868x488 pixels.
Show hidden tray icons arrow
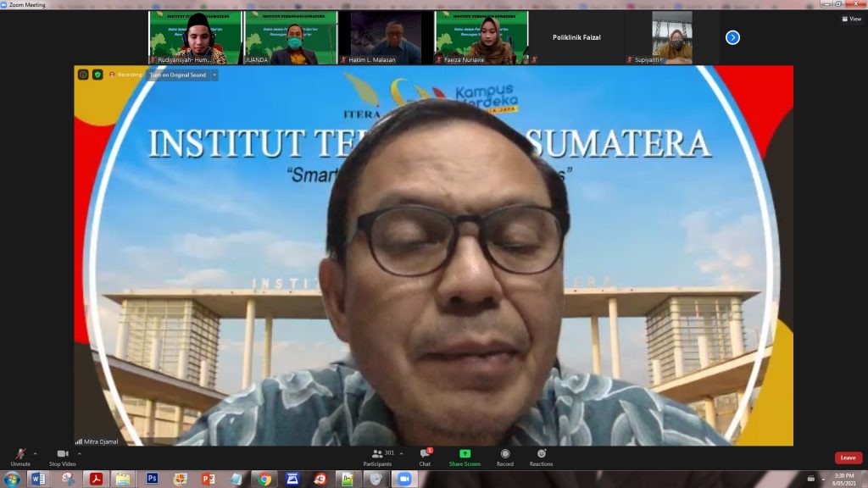[822, 480]
